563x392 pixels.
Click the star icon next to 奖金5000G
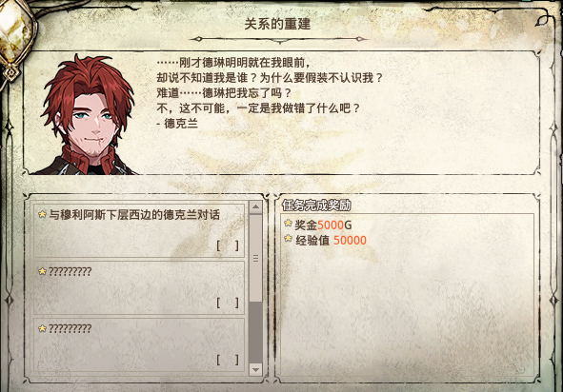(x=288, y=223)
